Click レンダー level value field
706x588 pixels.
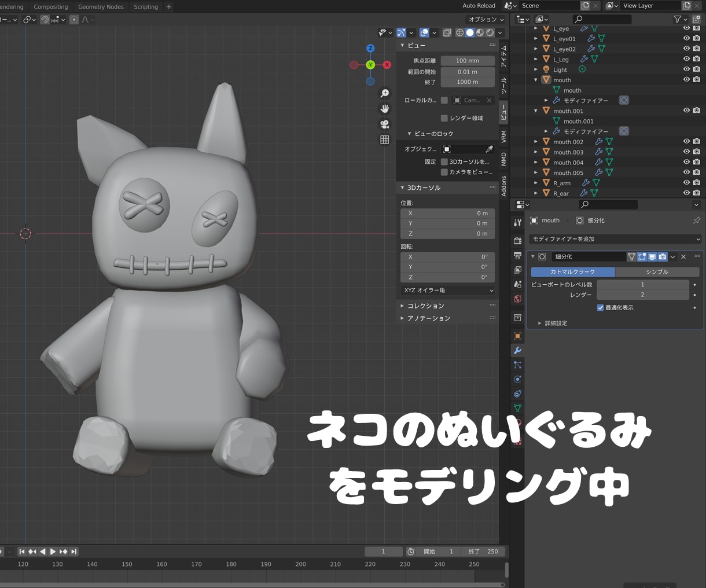(642, 295)
